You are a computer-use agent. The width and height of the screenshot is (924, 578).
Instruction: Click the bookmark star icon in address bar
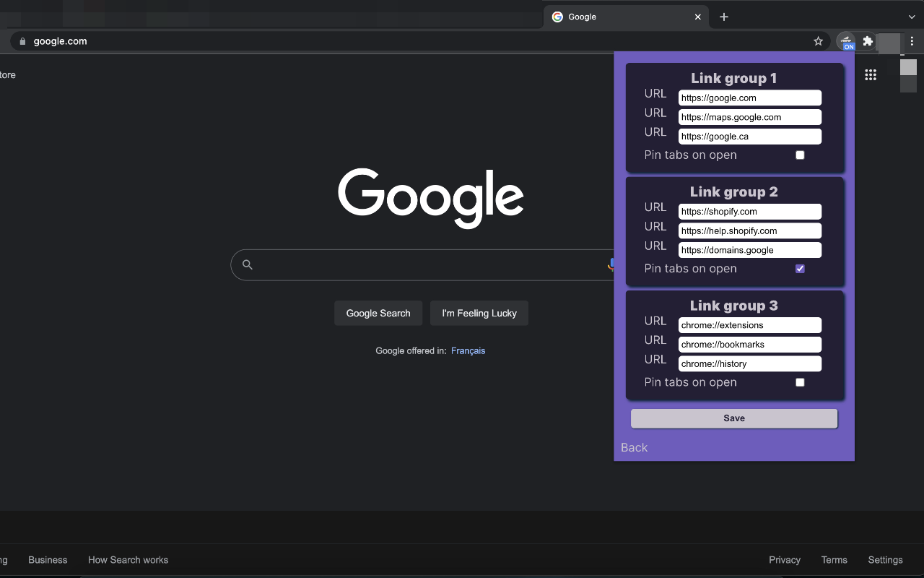pos(818,41)
